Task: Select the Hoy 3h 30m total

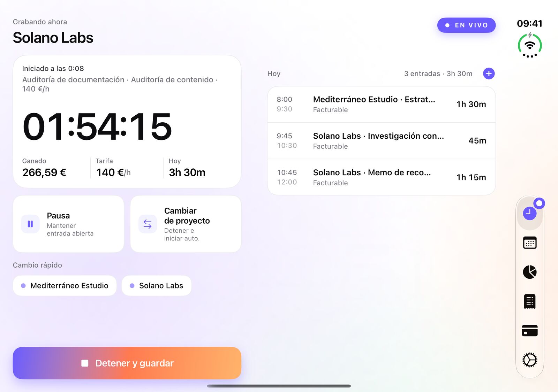Action: point(187,172)
